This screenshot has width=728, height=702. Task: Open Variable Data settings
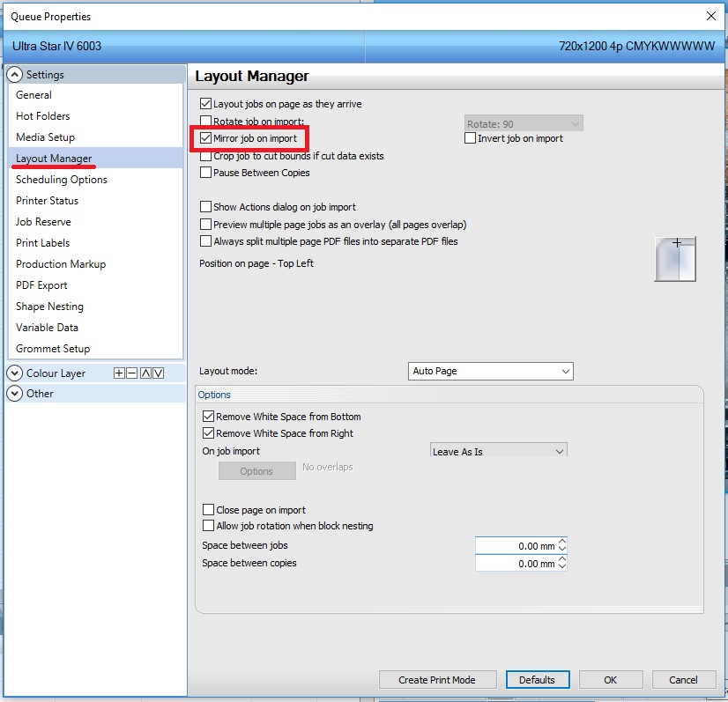96,327
